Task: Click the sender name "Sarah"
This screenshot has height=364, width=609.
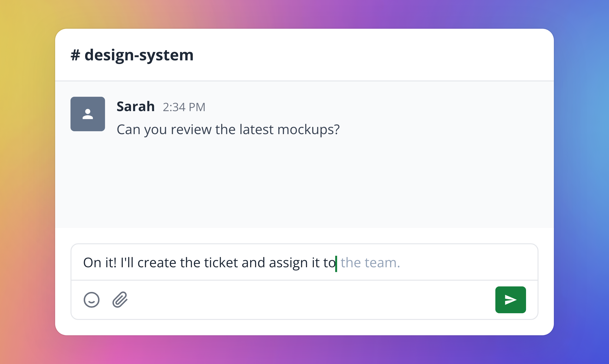Action: pos(135,107)
